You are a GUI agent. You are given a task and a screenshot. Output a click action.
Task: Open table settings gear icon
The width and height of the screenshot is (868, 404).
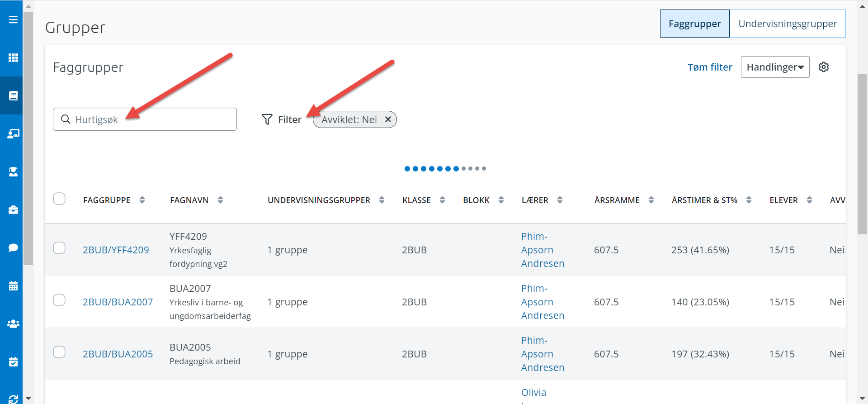point(824,67)
